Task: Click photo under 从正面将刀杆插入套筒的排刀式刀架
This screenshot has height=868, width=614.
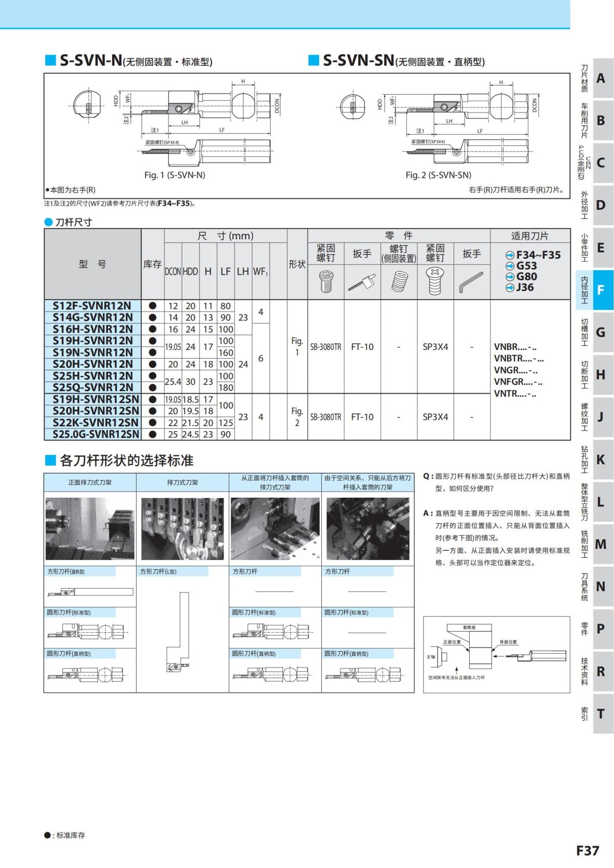Action: [275, 528]
